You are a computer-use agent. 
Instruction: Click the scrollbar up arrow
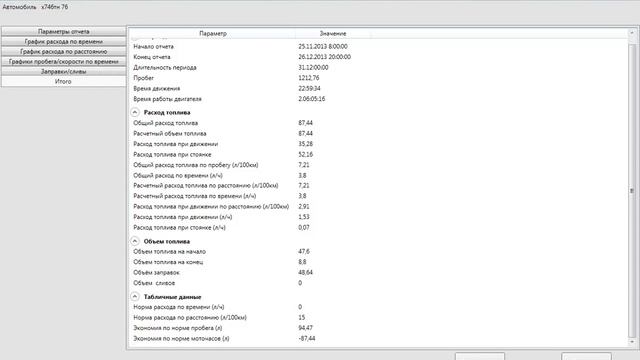coord(632,33)
